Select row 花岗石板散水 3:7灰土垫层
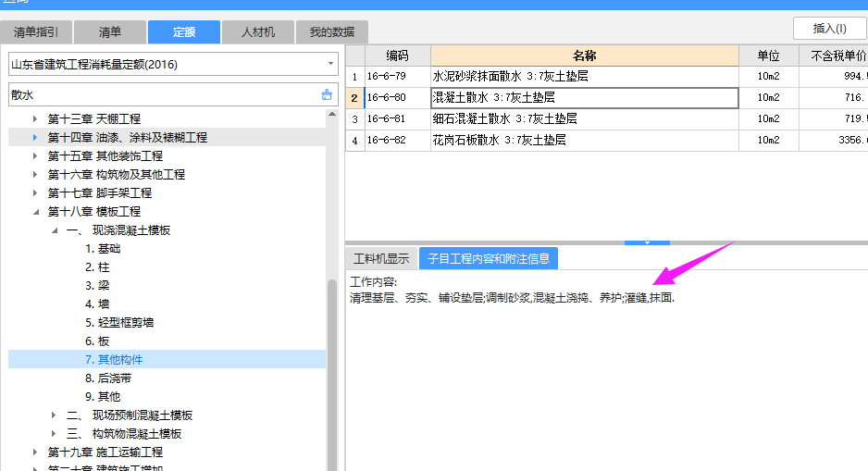This screenshot has height=471, width=868. [585, 140]
